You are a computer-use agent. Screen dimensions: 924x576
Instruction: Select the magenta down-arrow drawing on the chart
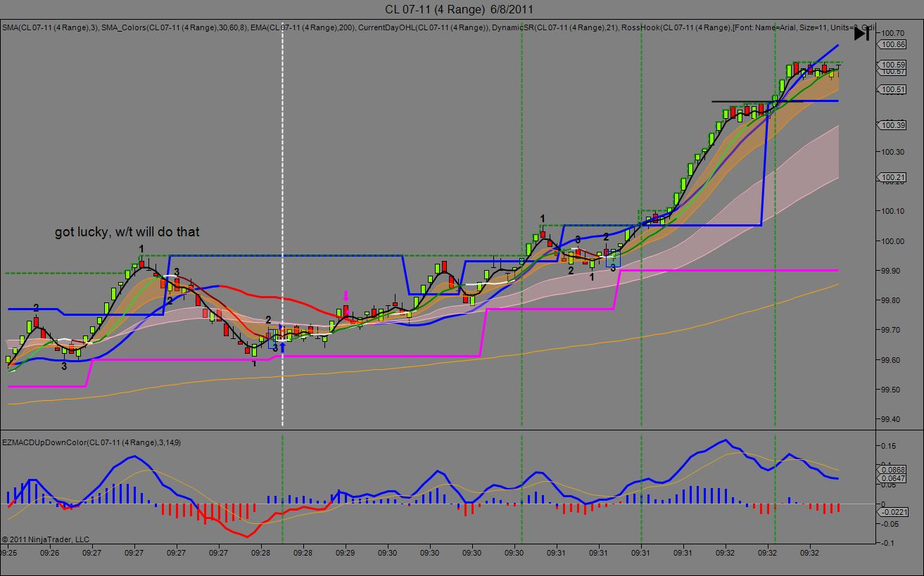pos(346,295)
